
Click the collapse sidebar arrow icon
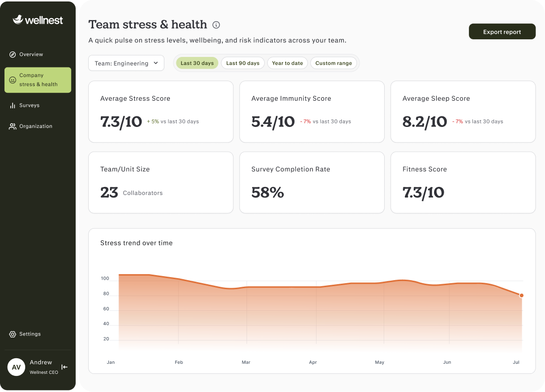point(65,367)
